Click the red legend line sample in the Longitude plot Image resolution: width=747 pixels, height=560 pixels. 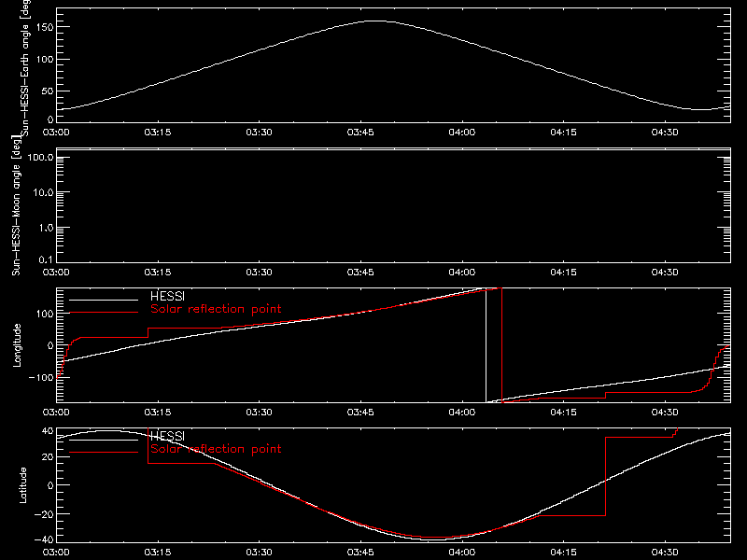[x=104, y=313]
